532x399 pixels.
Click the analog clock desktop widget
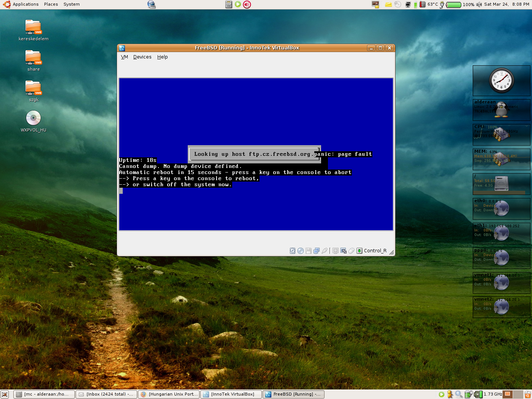pyautogui.click(x=502, y=81)
